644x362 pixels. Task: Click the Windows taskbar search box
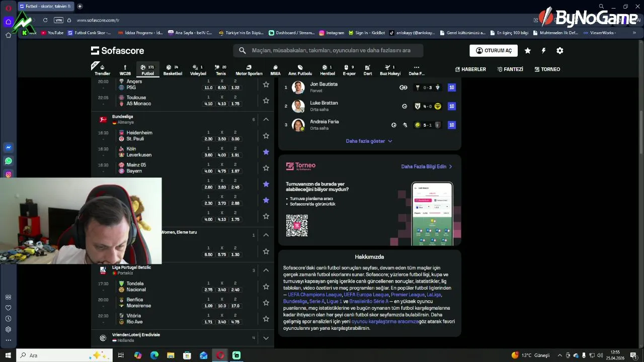point(65,355)
